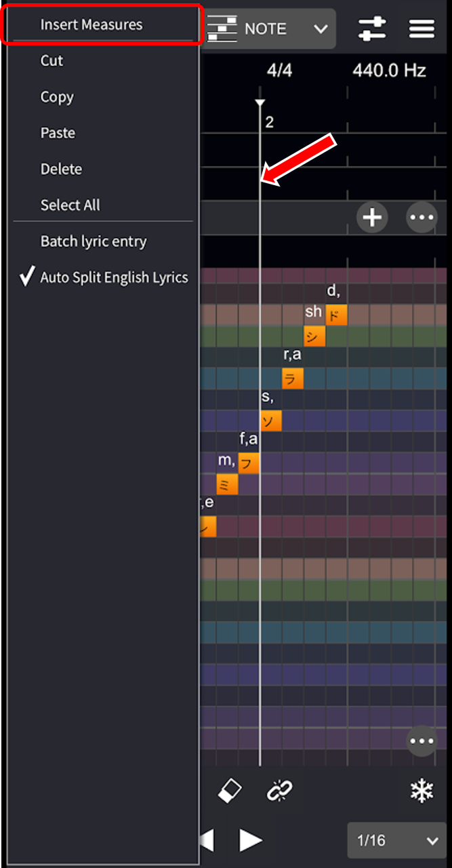
Task: Choose Insert Measures from the menu
Action: click(x=91, y=25)
